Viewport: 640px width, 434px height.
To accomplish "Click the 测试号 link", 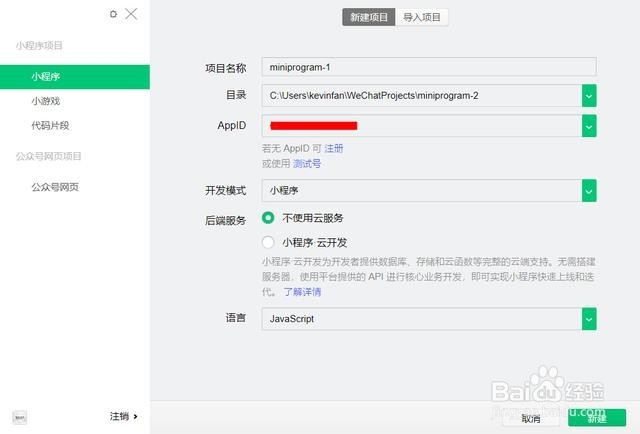I will [307, 164].
